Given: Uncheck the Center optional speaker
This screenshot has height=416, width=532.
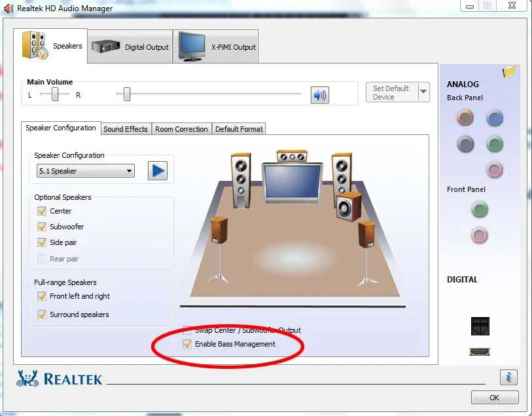Looking at the screenshot, I should pyautogui.click(x=42, y=211).
